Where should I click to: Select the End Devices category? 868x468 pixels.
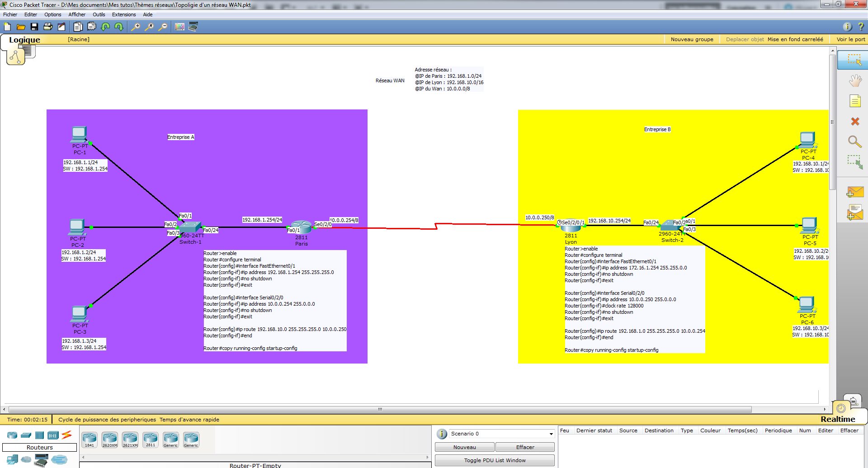pos(13,460)
